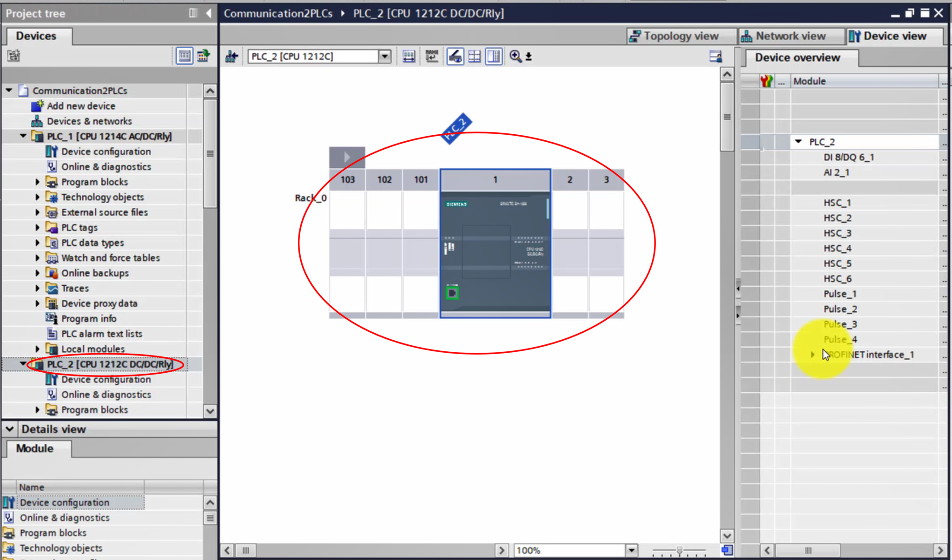Click the go to network view toolbar icon
Viewport: 952px width, 560px height.
click(231, 57)
